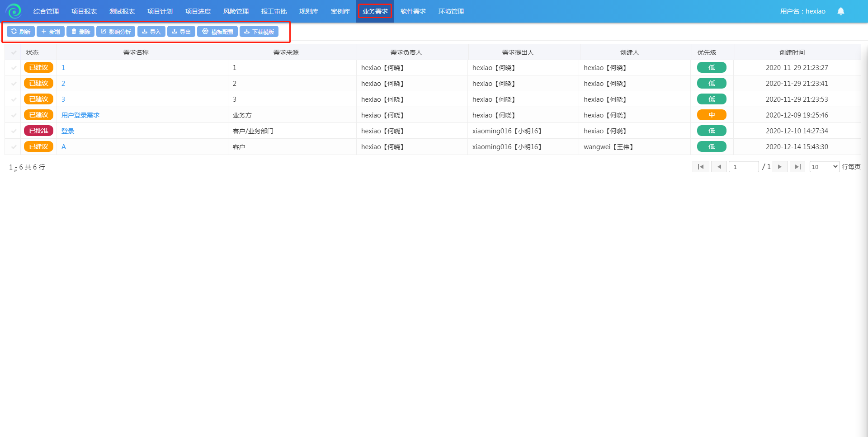
Task: Click the export (导出) button
Action: 181,32
